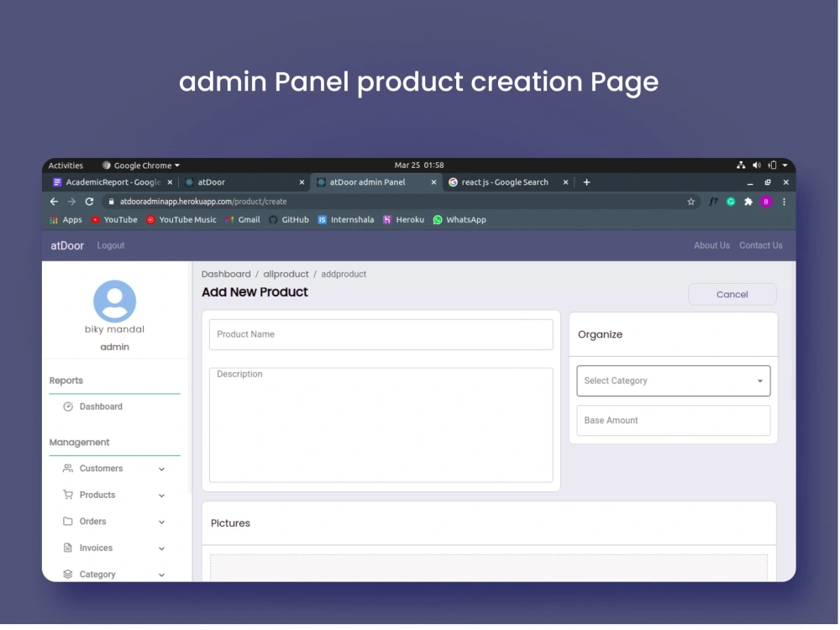
Task: Focus the Base Amount field
Action: tap(674, 421)
